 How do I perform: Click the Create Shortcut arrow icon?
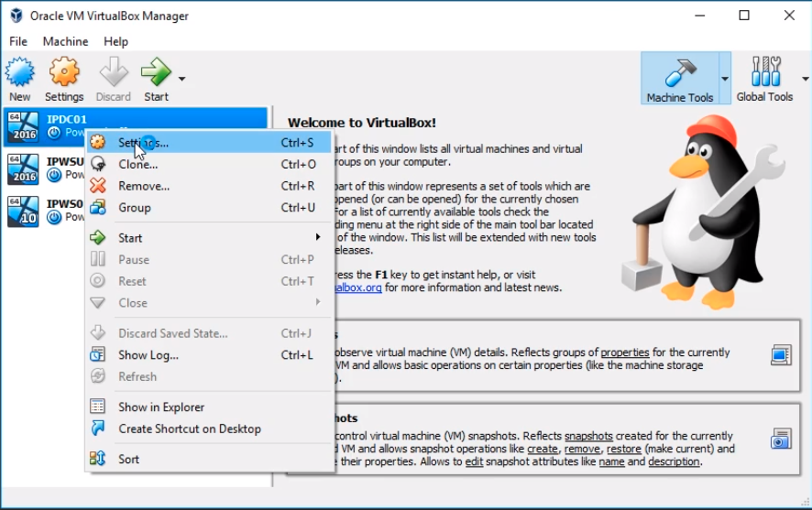97,428
